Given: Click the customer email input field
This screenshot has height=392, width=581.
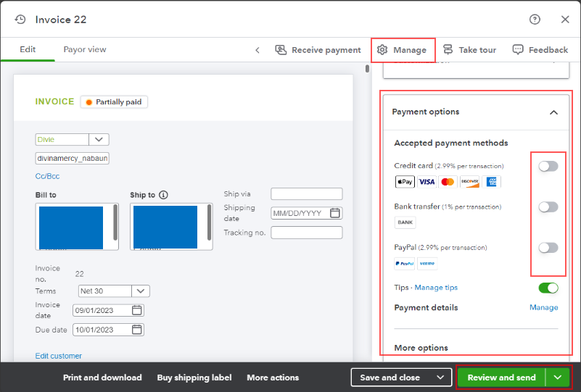Looking at the screenshot, I should click(73, 159).
